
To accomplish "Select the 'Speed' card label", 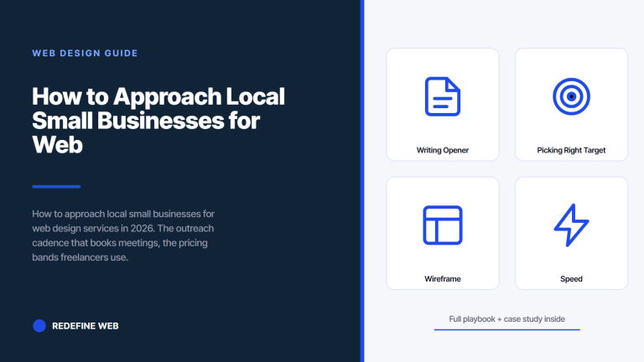I will [571, 279].
